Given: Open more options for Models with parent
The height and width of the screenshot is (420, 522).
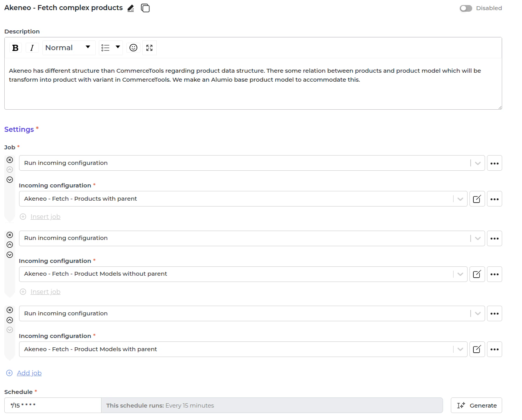Looking at the screenshot, I should [494, 349].
